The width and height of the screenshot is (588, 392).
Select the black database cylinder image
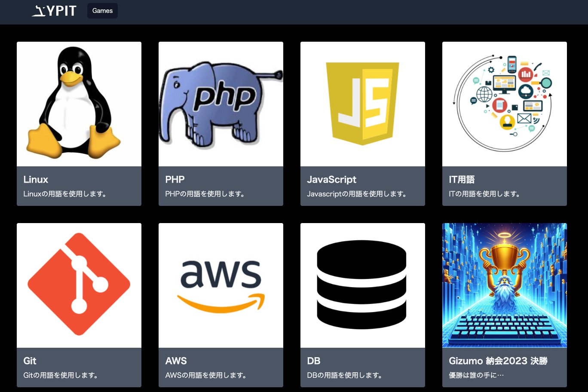tap(363, 285)
